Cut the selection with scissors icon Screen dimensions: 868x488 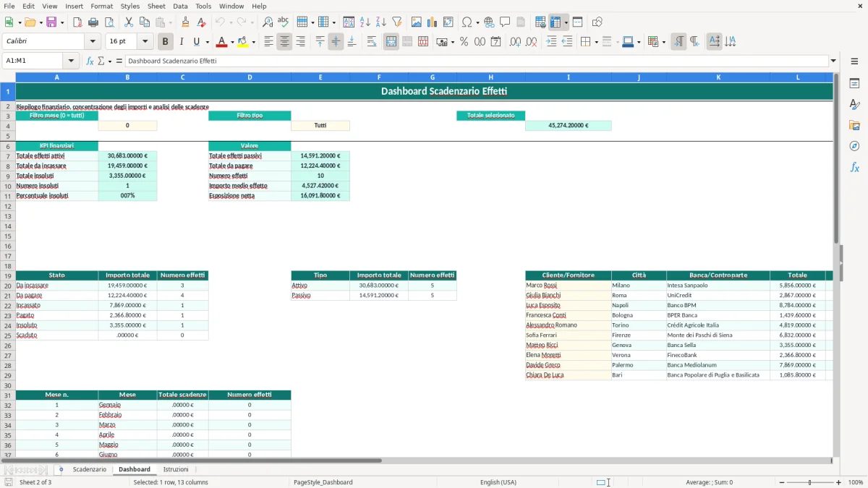(x=129, y=22)
